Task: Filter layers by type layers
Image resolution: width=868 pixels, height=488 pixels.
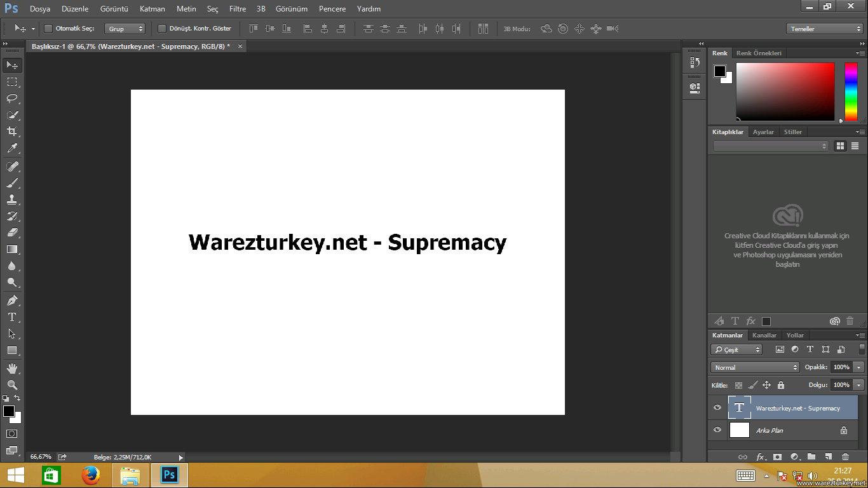Action: (810, 349)
